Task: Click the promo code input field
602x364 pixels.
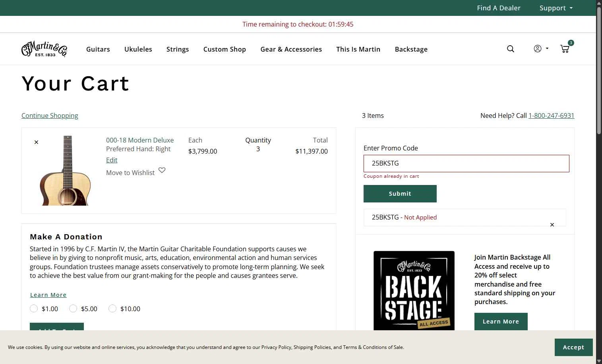Action: point(467,164)
